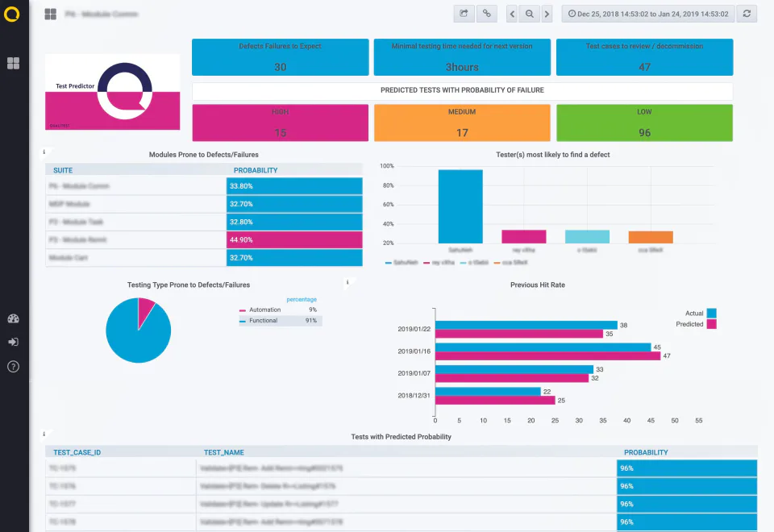Screen dimensions: 774x532
Task: Click the pink 44.90% probability cell
Action: click(x=294, y=240)
